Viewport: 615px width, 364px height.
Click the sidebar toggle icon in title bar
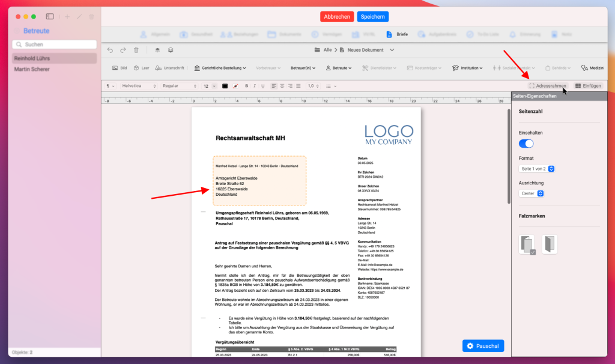click(x=50, y=16)
